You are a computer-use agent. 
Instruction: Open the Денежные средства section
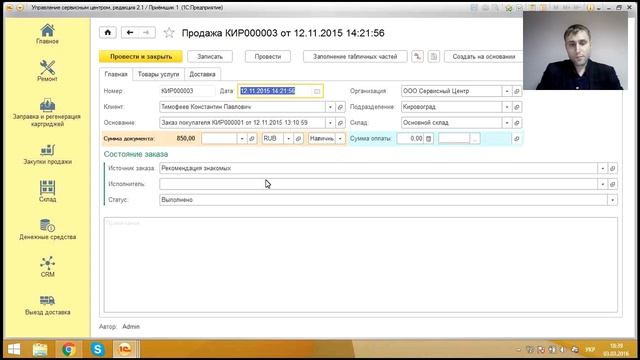coord(47,229)
